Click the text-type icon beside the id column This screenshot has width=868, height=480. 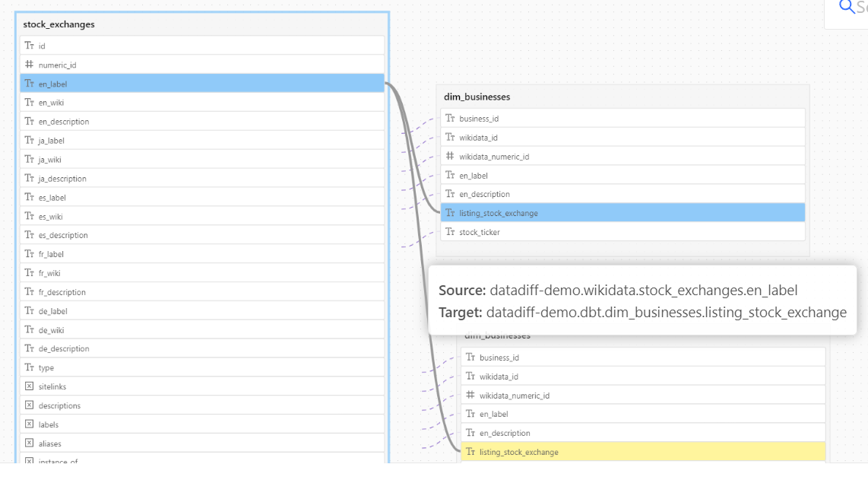(x=29, y=46)
